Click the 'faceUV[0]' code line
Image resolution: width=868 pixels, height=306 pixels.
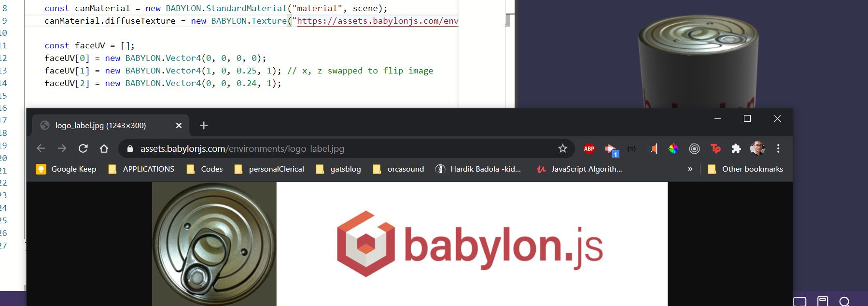click(x=155, y=58)
